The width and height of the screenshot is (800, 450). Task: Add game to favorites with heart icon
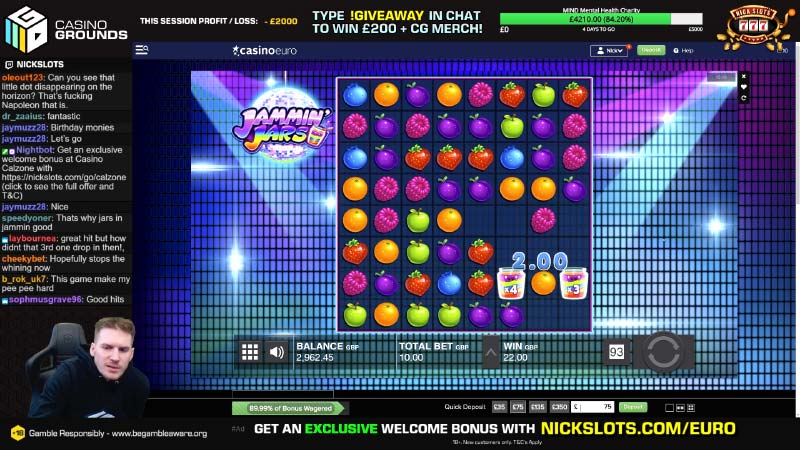(743, 87)
